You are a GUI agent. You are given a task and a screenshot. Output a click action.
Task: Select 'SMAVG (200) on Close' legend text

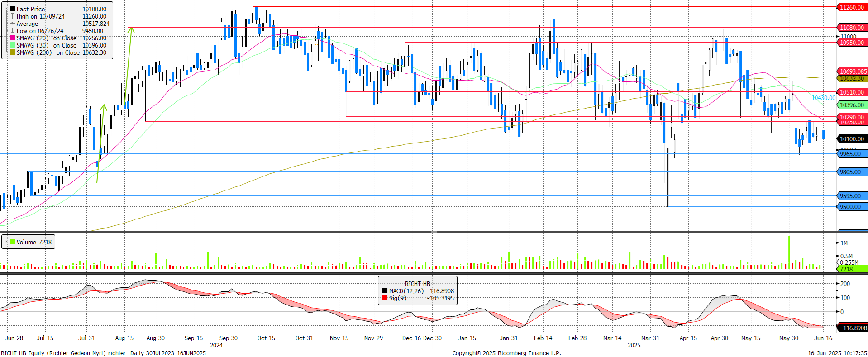click(x=48, y=52)
